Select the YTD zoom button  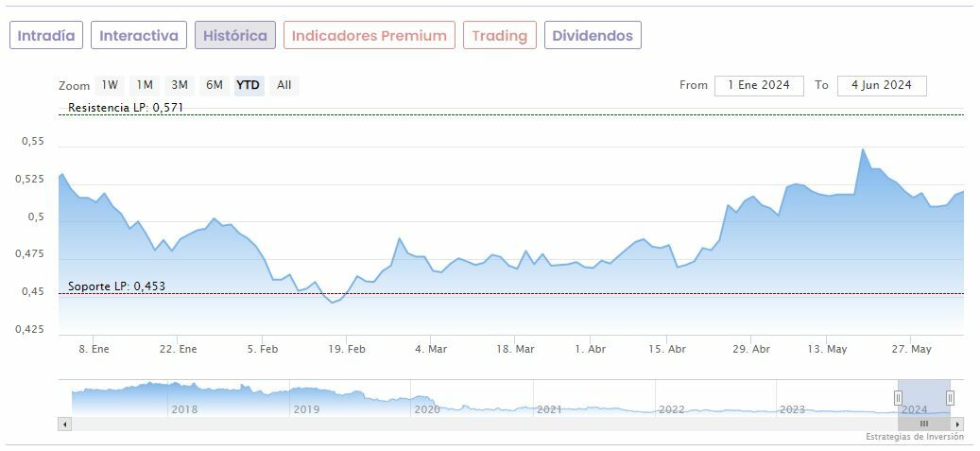[249, 85]
